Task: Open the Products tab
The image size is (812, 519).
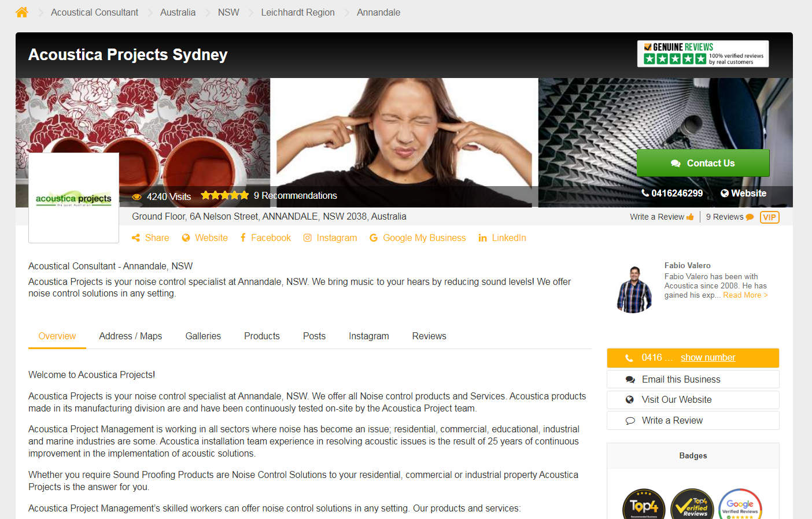Action: click(x=262, y=336)
